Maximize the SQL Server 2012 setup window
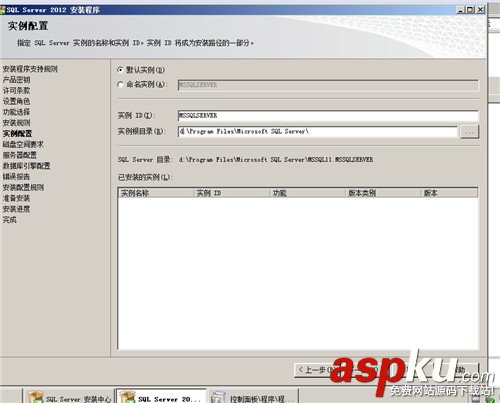Screen dimensions: 500x403 (x=470, y=10)
